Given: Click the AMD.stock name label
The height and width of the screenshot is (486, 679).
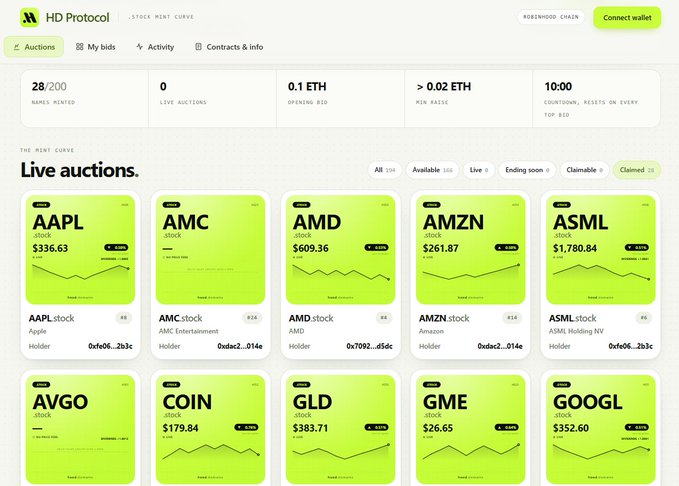Looking at the screenshot, I should click(x=311, y=318).
